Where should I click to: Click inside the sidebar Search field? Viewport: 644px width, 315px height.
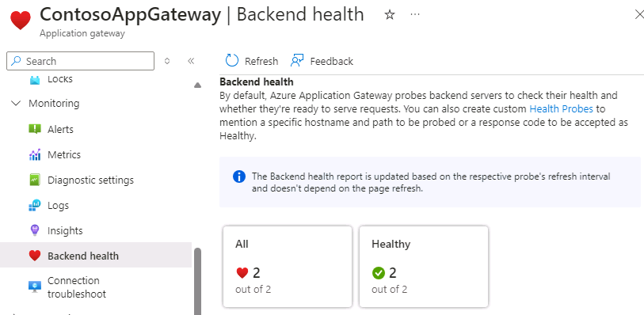pos(81,61)
